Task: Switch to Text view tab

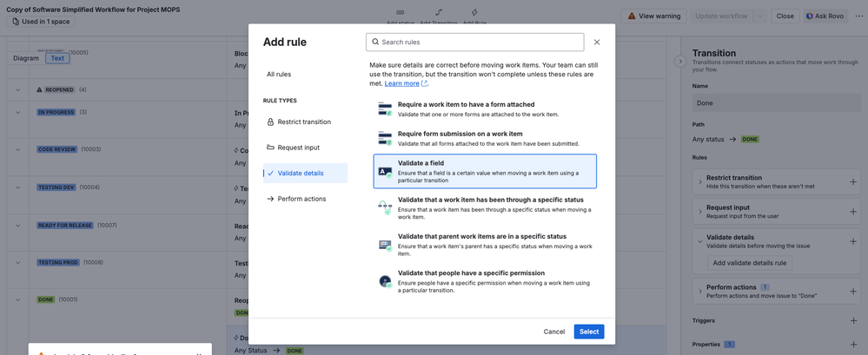Action: (57, 58)
